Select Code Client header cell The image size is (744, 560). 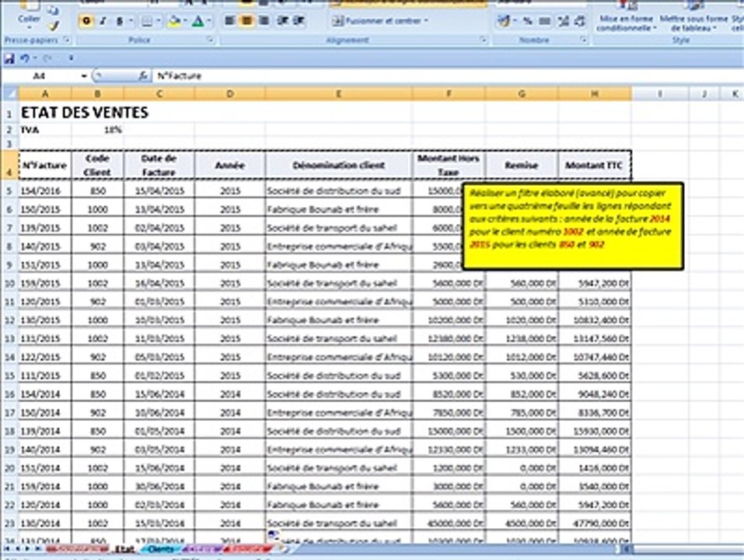(x=97, y=165)
